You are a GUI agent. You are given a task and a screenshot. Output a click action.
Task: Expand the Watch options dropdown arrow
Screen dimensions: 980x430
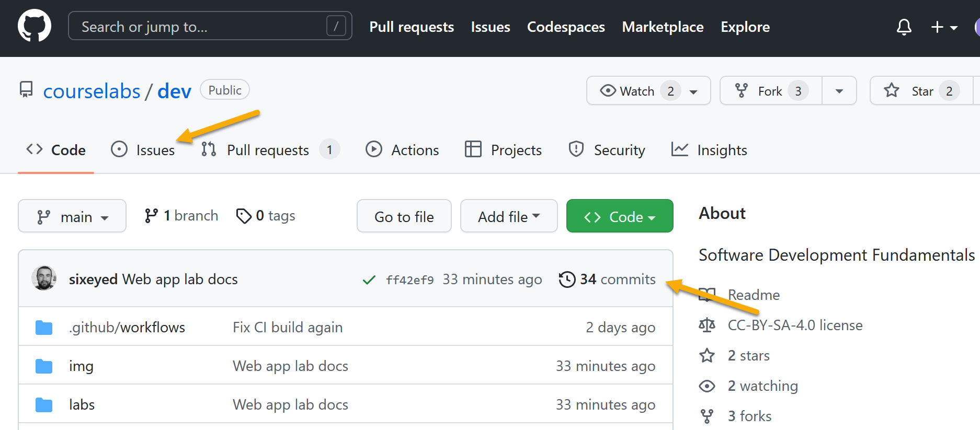tap(693, 91)
